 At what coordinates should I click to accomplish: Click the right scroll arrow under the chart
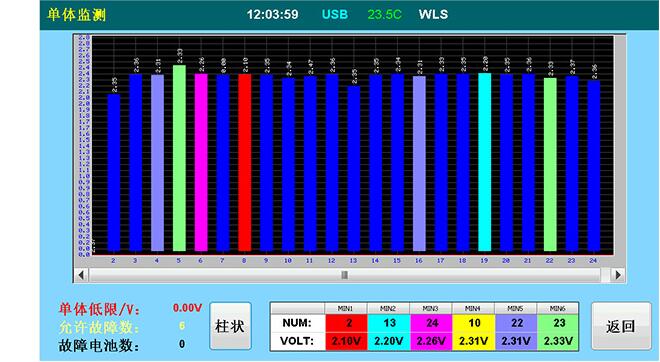click(617, 275)
